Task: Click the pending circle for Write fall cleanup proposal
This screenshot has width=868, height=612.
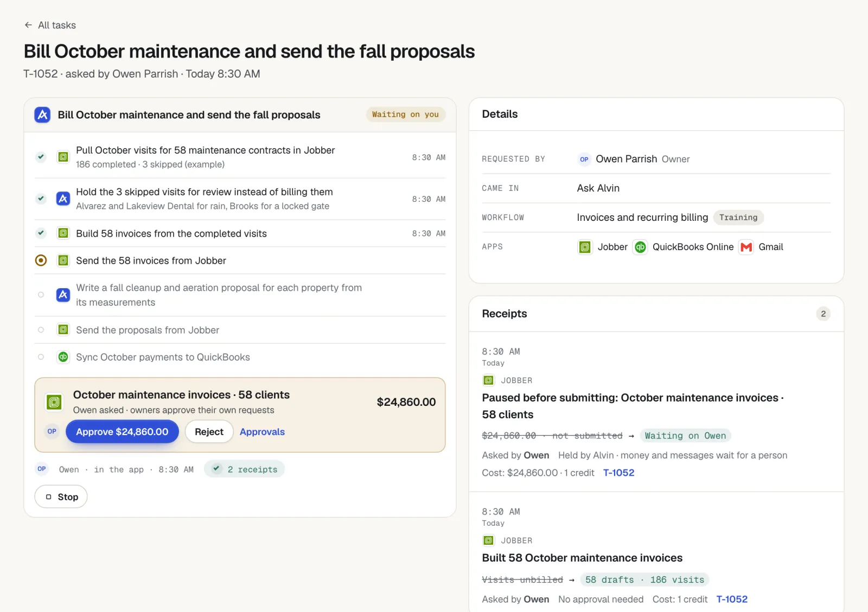Action: tap(41, 295)
